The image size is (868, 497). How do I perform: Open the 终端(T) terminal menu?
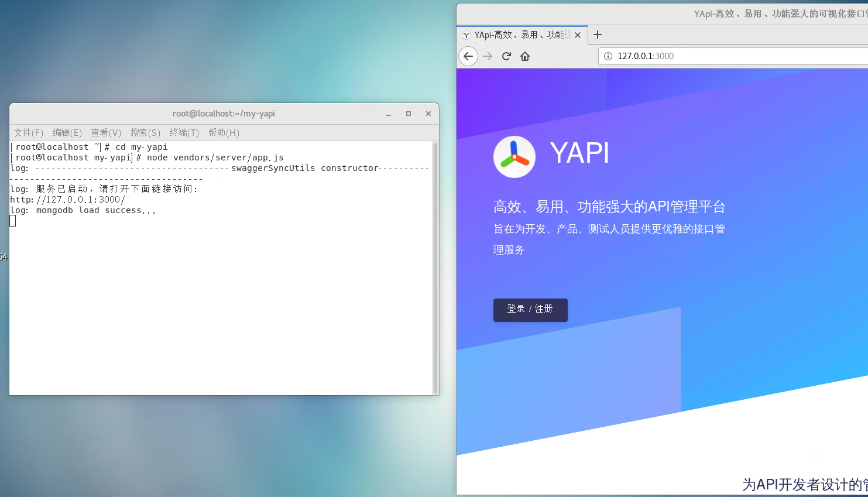[x=184, y=133]
